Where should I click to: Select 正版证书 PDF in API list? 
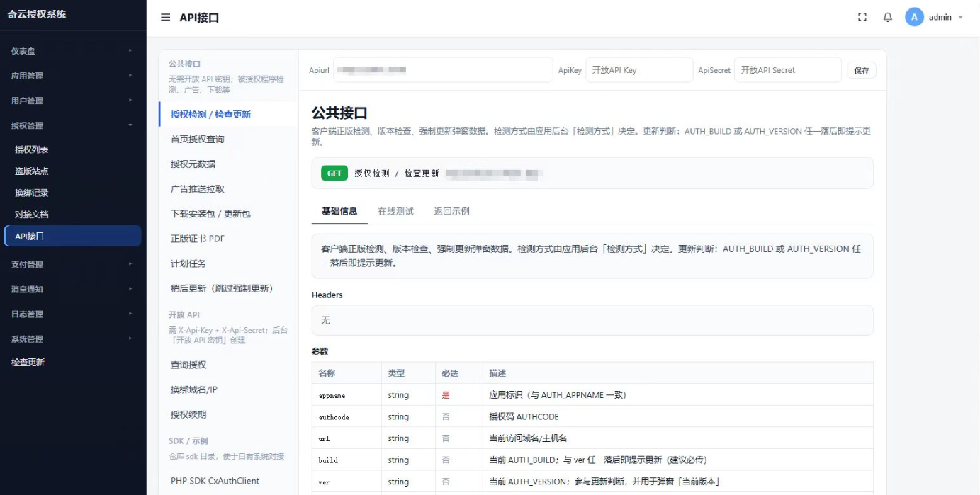pyautogui.click(x=228, y=239)
